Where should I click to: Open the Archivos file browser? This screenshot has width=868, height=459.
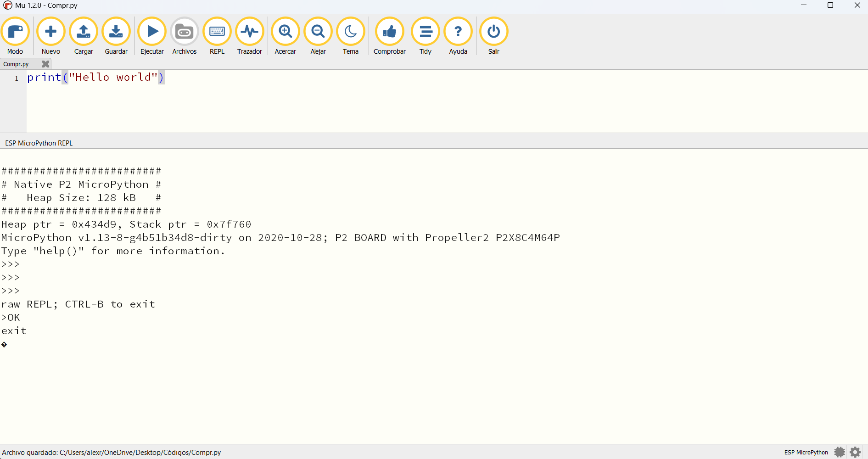coord(185,36)
